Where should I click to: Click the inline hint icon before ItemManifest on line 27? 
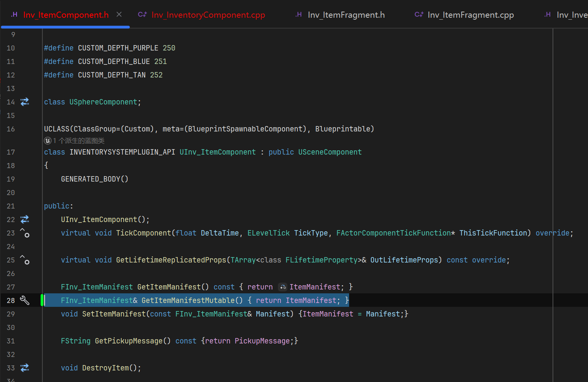pos(283,287)
